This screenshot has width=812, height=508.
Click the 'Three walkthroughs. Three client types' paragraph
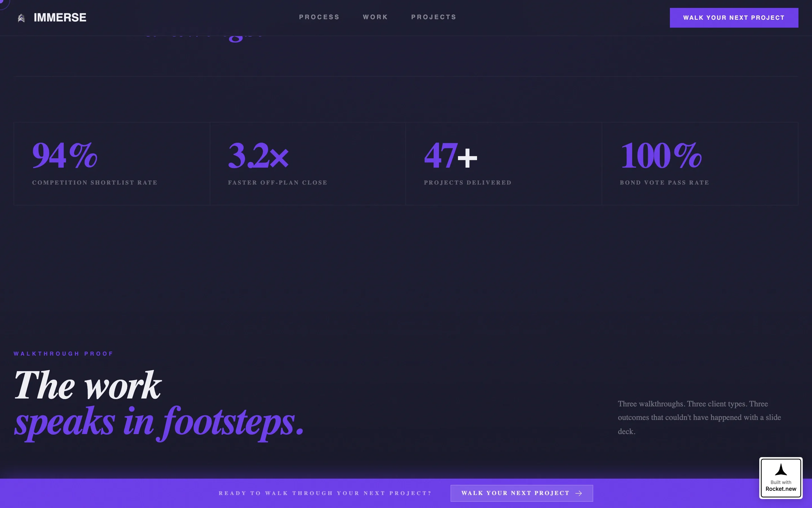699,417
